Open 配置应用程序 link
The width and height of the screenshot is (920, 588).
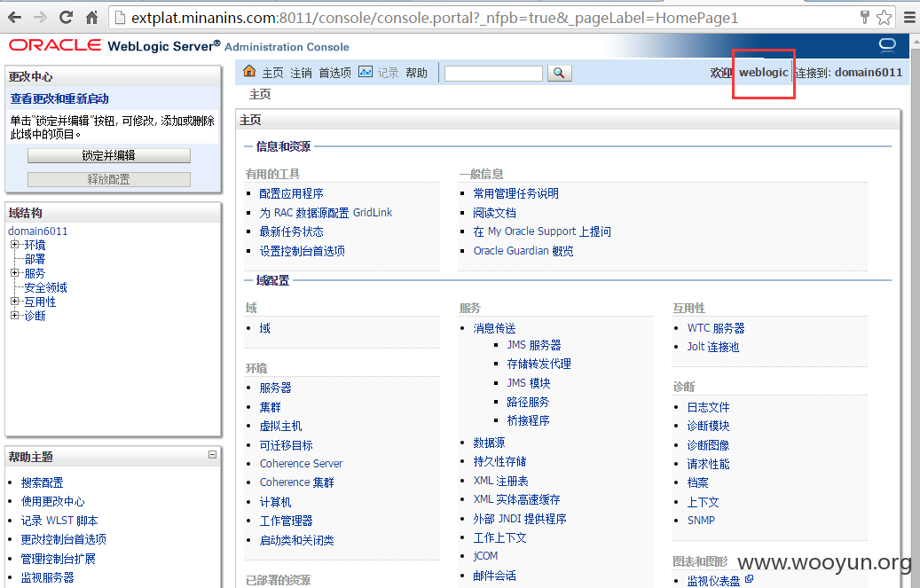[x=292, y=193]
